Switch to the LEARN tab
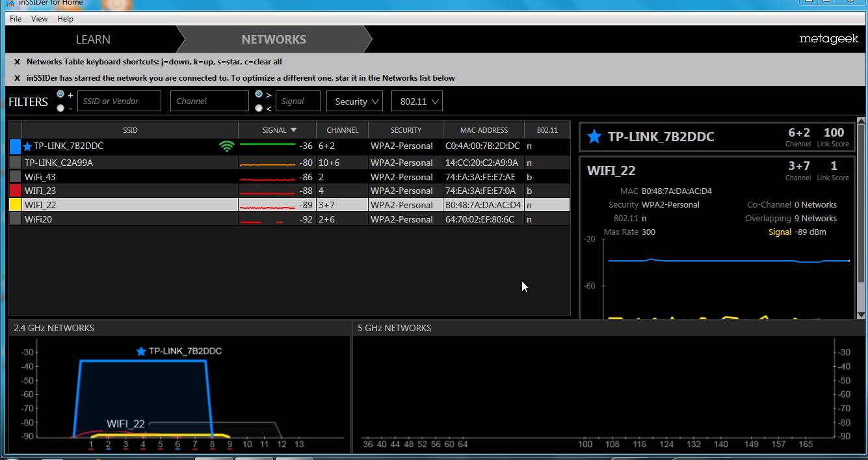 [93, 40]
